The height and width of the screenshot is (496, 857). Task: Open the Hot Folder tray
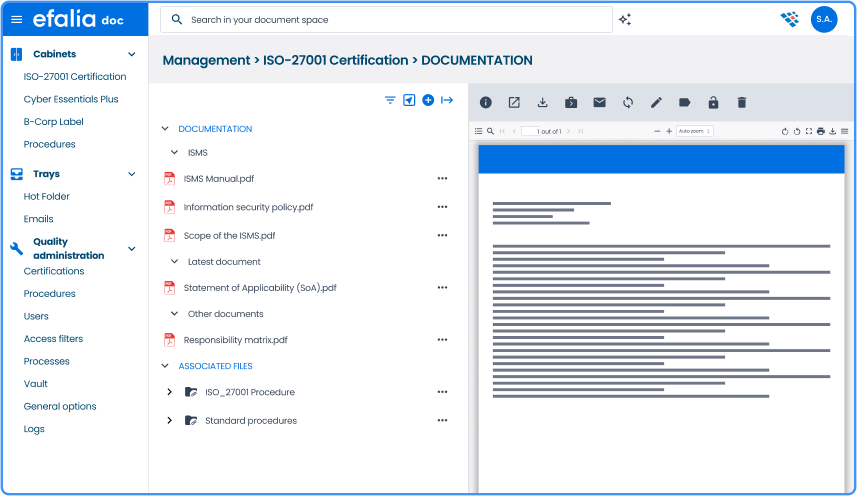click(46, 196)
